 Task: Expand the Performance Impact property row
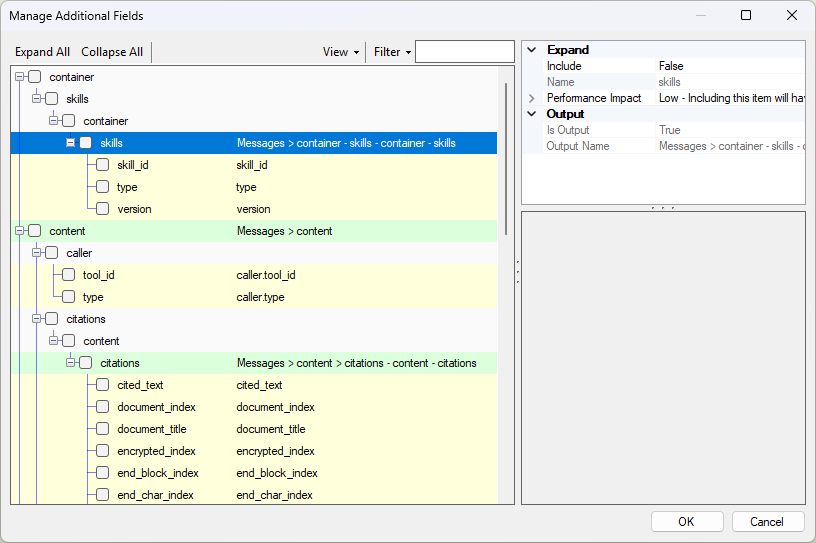click(x=531, y=98)
